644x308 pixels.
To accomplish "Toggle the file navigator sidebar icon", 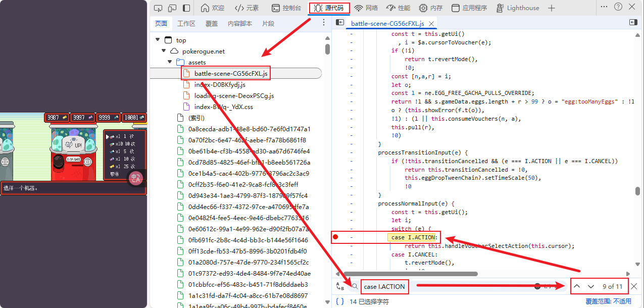I will (x=340, y=23).
